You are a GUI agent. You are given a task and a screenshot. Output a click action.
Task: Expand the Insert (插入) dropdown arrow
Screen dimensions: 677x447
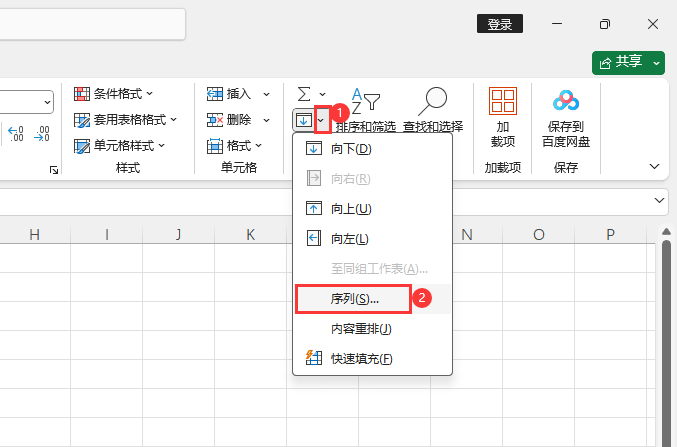coord(266,94)
